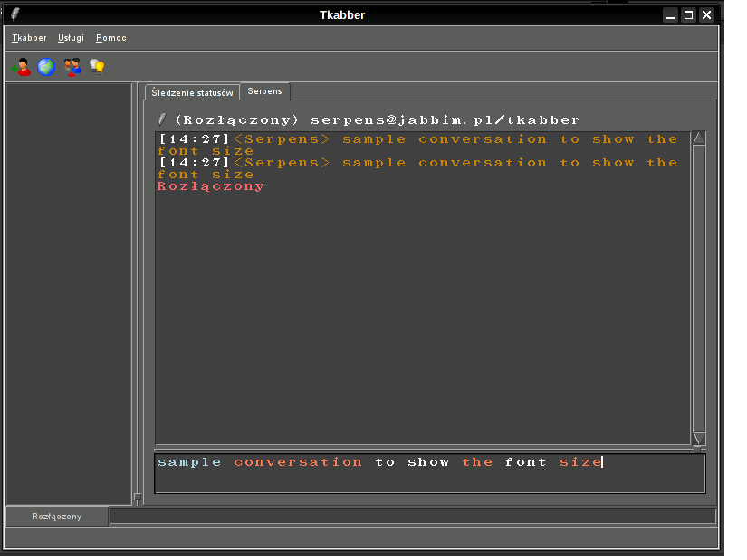747x560 pixels.
Task: Click the Tkabber feather icon in title bar
Action: 14,14
